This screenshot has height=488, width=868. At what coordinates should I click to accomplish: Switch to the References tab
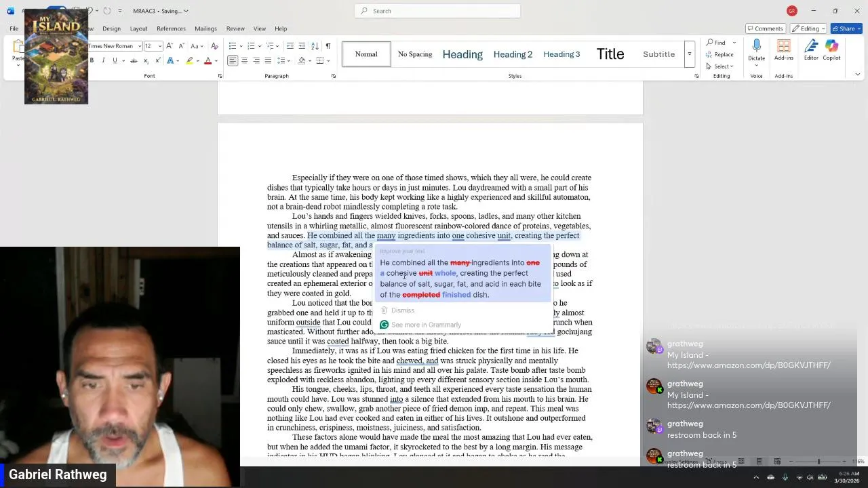click(x=171, y=28)
